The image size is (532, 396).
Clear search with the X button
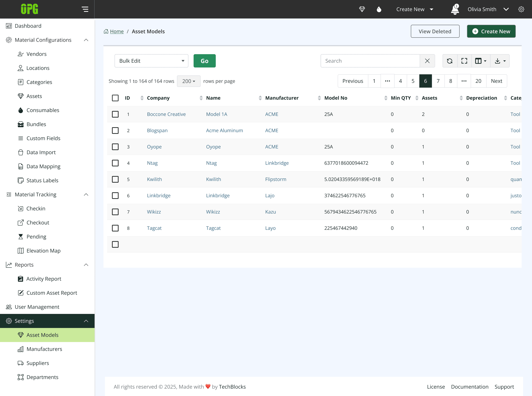[427, 61]
